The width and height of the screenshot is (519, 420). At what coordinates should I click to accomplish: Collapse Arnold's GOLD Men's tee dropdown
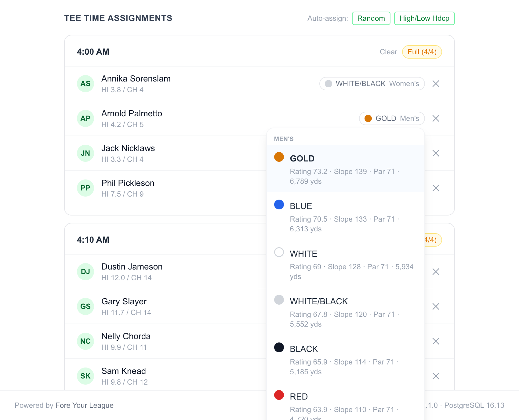(392, 118)
